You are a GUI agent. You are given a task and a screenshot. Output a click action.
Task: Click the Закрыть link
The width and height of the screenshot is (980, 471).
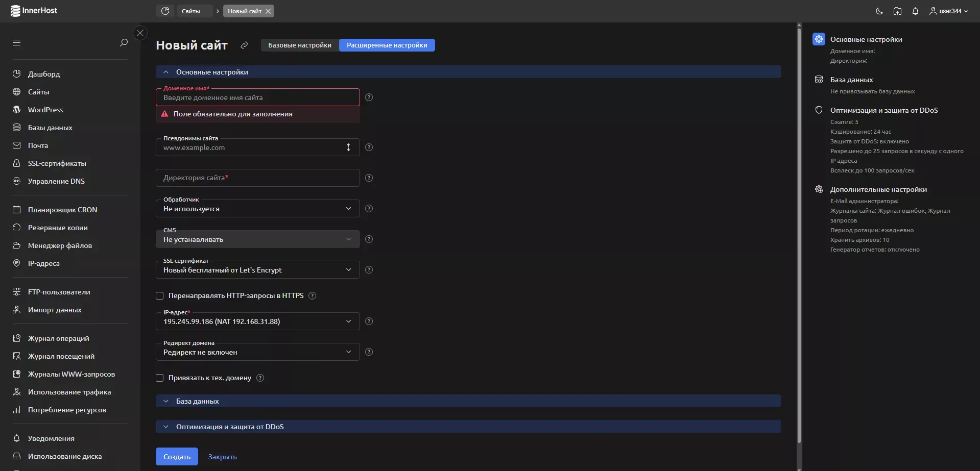(x=222, y=457)
